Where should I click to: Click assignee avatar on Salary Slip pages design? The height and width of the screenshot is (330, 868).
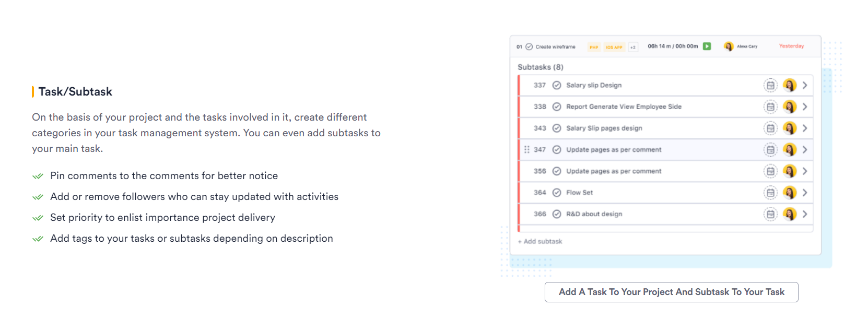coord(790,128)
